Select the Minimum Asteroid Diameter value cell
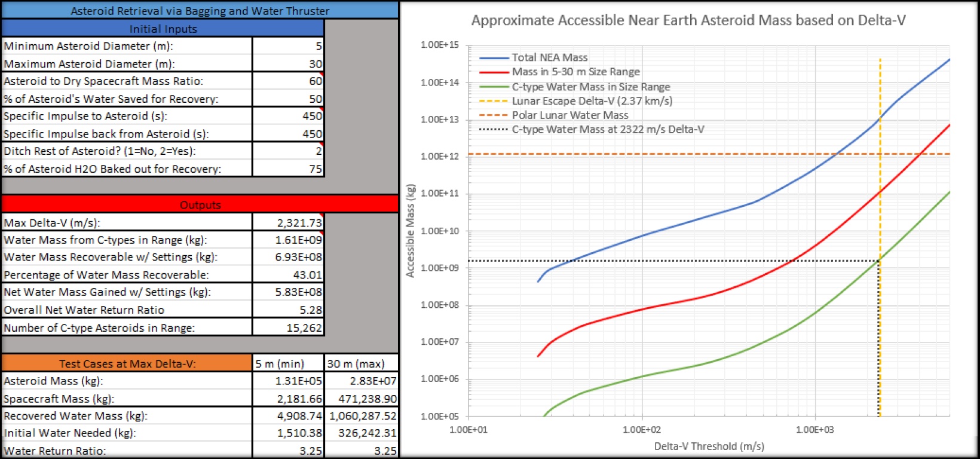The height and width of the screenshot is (459, 980). click(x=288, y=46)
